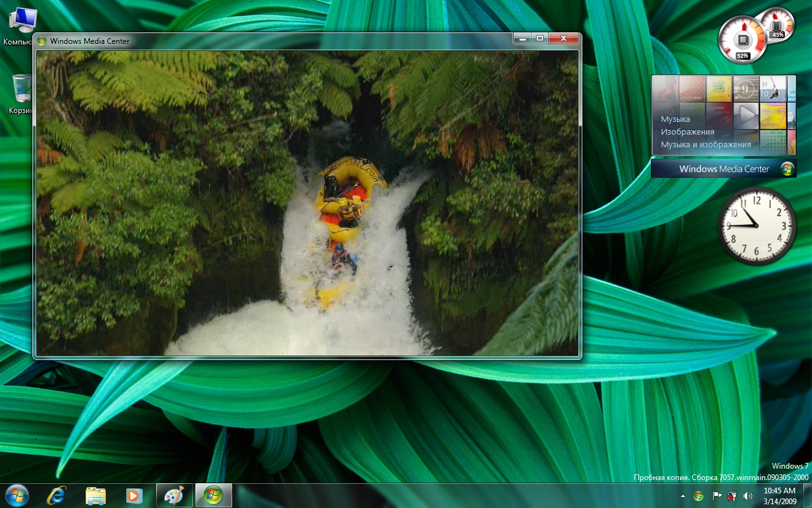The image size is (812, 508).
Task: Click the Windows Media Center gadget banner
Action: (723, 169)
